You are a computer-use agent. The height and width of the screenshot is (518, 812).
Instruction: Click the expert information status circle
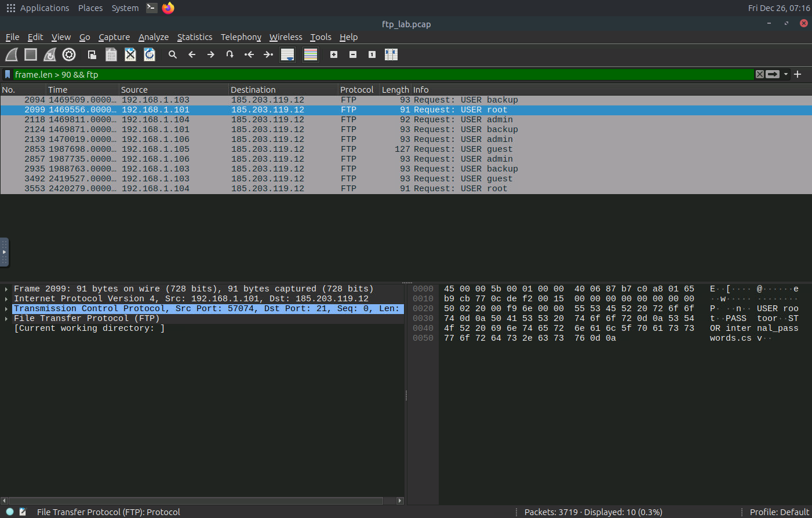coord(10,512)
